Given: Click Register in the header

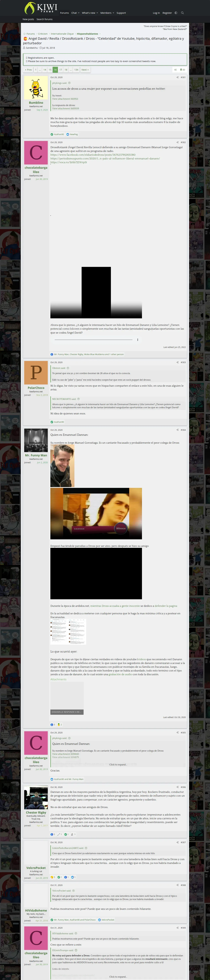Looking at the screenshot, I should (x=167, y=13).
